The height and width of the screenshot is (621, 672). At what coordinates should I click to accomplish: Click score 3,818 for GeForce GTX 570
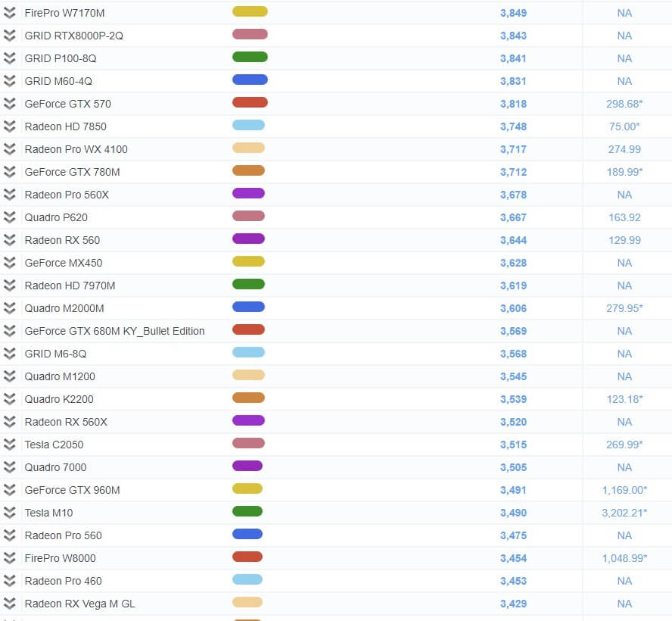[x=513, y=105]
